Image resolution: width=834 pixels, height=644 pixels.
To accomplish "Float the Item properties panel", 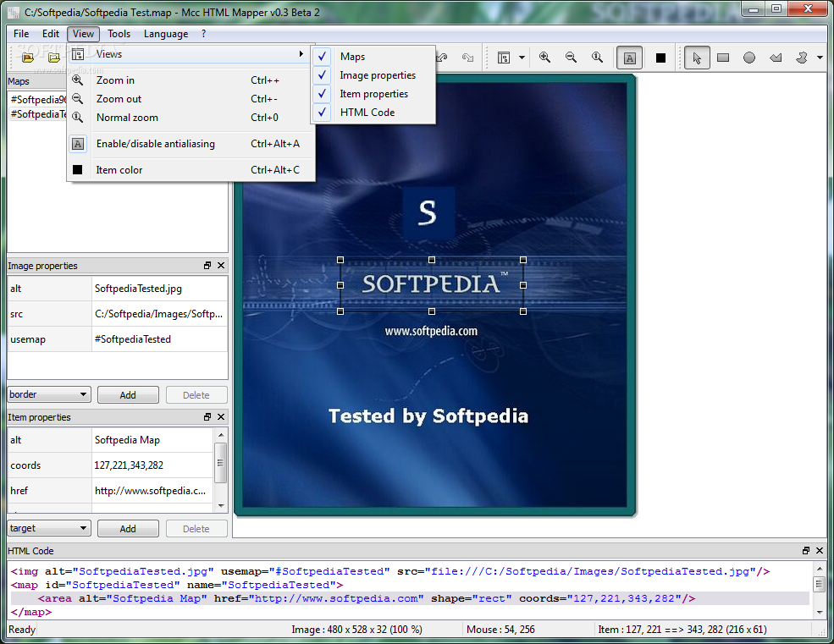I will point(207,417).
